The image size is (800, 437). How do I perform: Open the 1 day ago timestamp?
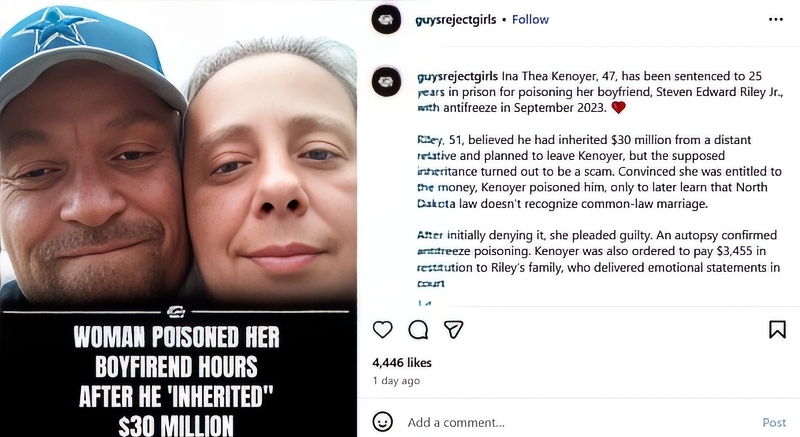coord(396,380)
